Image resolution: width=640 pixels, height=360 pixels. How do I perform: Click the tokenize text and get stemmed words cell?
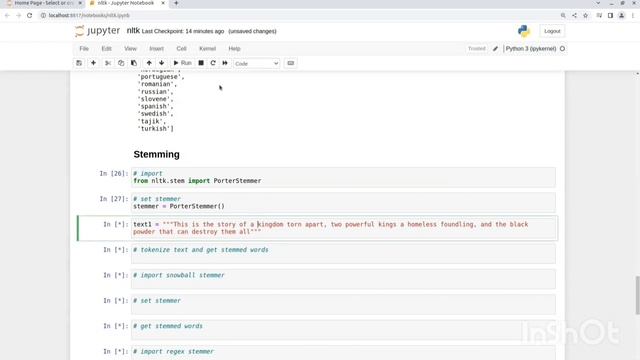point(343,253)
